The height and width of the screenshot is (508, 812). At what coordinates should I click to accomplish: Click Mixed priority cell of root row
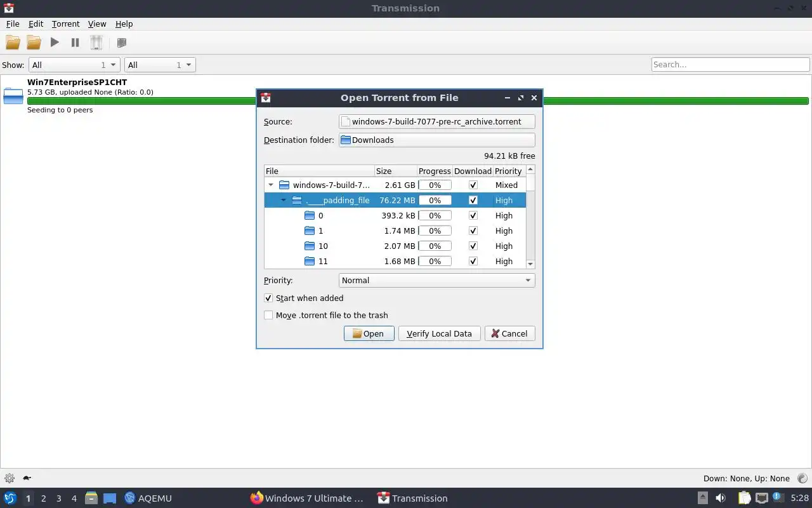(506, 185)
